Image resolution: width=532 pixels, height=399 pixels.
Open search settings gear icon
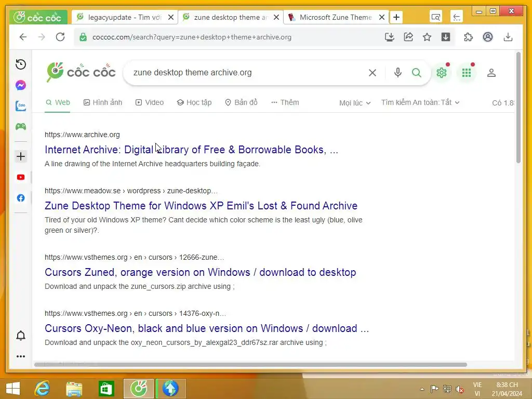[x=442, y=73]
